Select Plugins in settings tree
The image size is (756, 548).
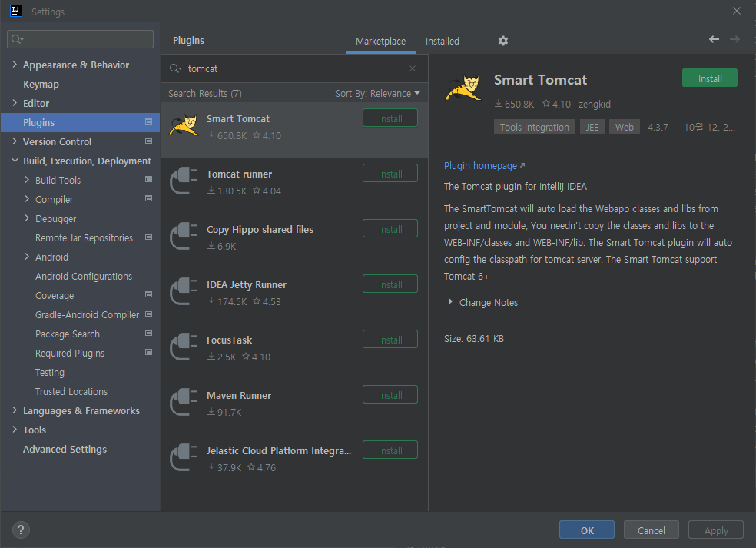[x=80, y=122]
